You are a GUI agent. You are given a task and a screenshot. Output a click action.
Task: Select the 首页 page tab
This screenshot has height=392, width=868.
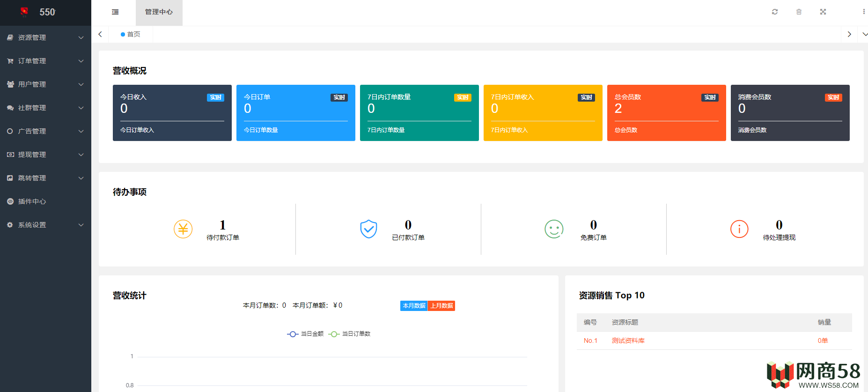pyautogui.click(x=131, y=34)
